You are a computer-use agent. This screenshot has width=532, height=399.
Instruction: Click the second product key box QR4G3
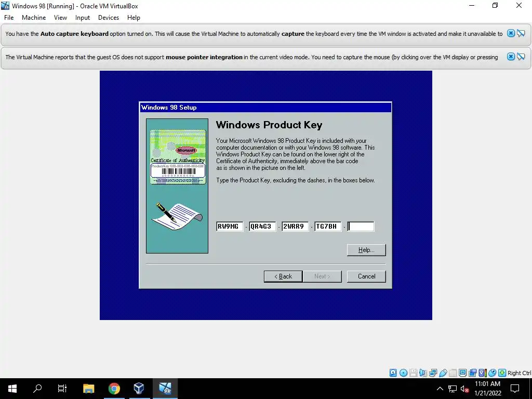[x=262, y=227]
